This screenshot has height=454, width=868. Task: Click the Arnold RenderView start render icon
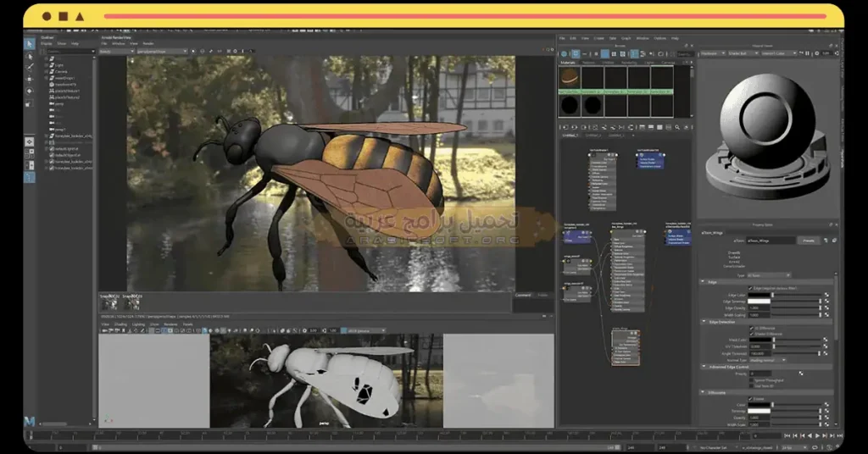click(193, 52)
